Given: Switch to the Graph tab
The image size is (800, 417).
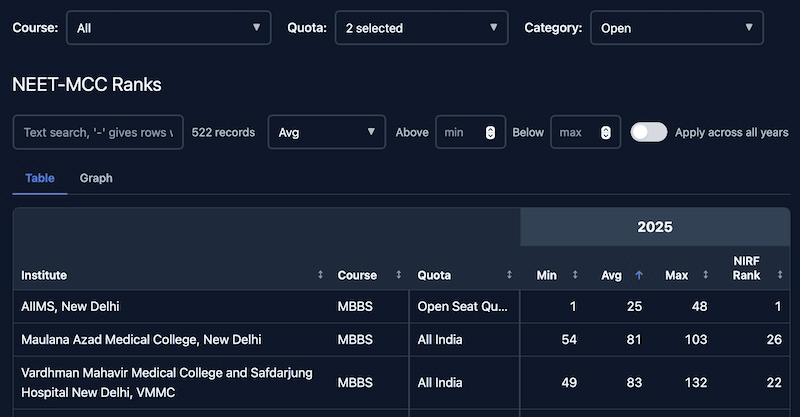Looking at the screenshot, I should pyautogui.click(x=96, y=178).
